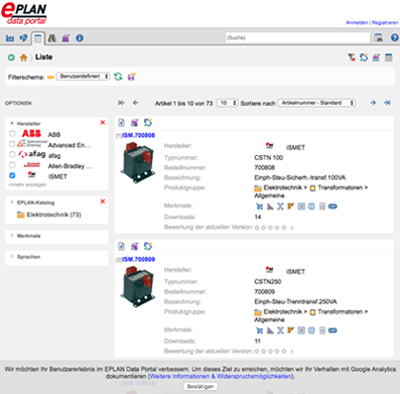The width and height of the screenshot is (400, 394).
Task: Click the blue info icon in toolbar
Action: [79, 38]
